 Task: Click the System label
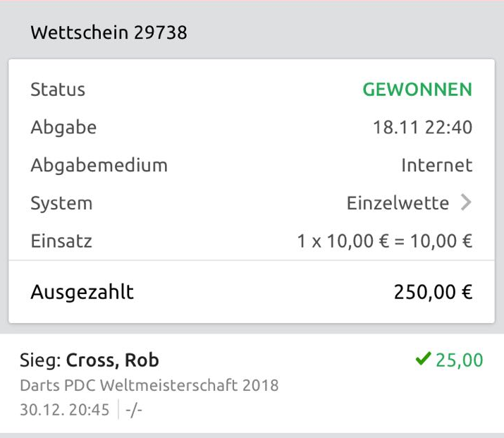61,203
